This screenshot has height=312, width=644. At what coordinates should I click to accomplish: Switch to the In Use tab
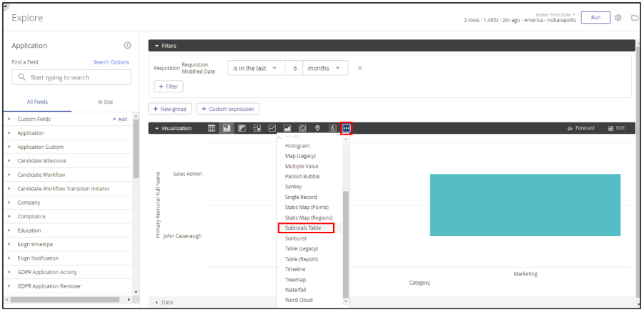point(106,102)
